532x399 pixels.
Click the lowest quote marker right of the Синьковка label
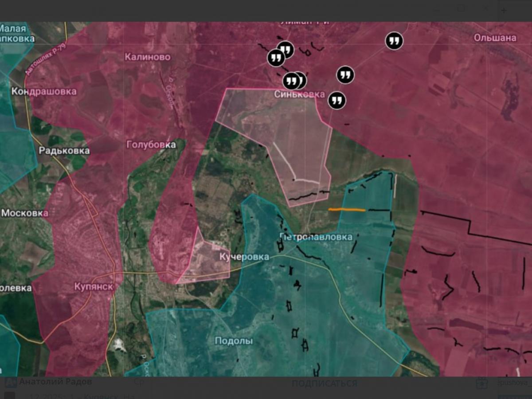click(x=336, y=101)
